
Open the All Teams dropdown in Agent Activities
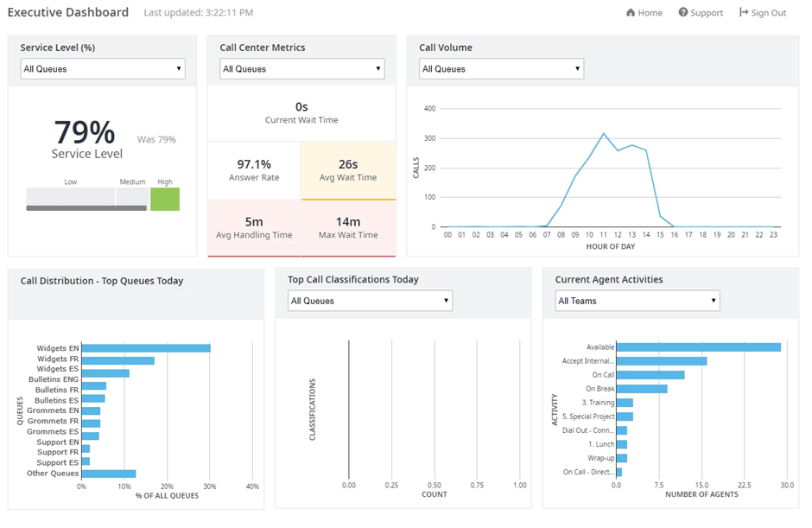(637, 301)
